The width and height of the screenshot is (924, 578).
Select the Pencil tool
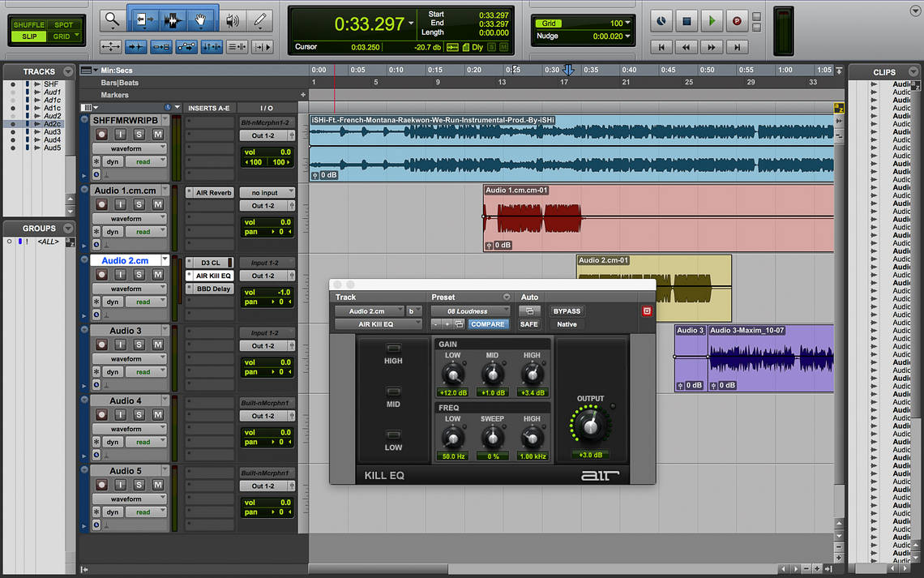click(x=260, y=20)
